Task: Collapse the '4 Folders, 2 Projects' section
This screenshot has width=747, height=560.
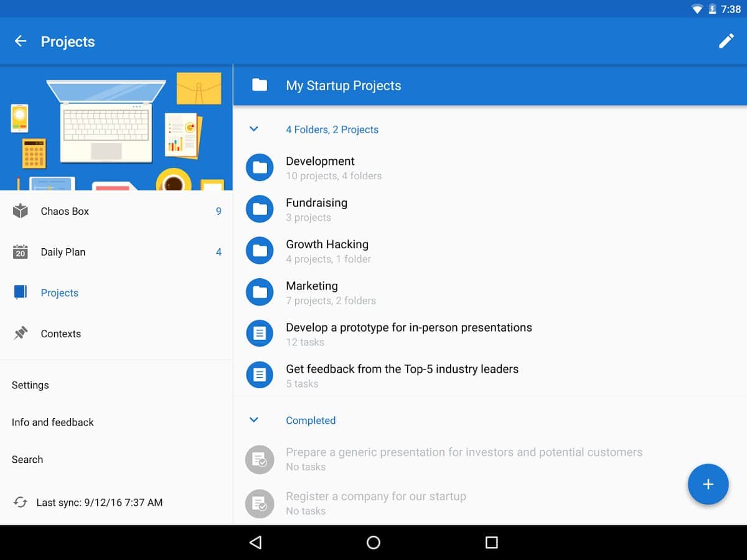Action: pos(253,129)
